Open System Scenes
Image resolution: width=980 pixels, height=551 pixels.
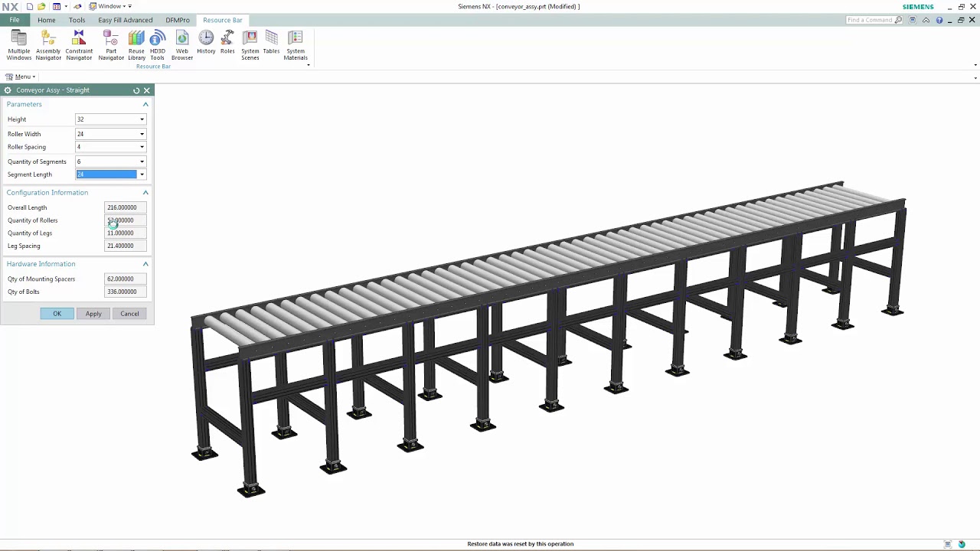tap(250, 45)
